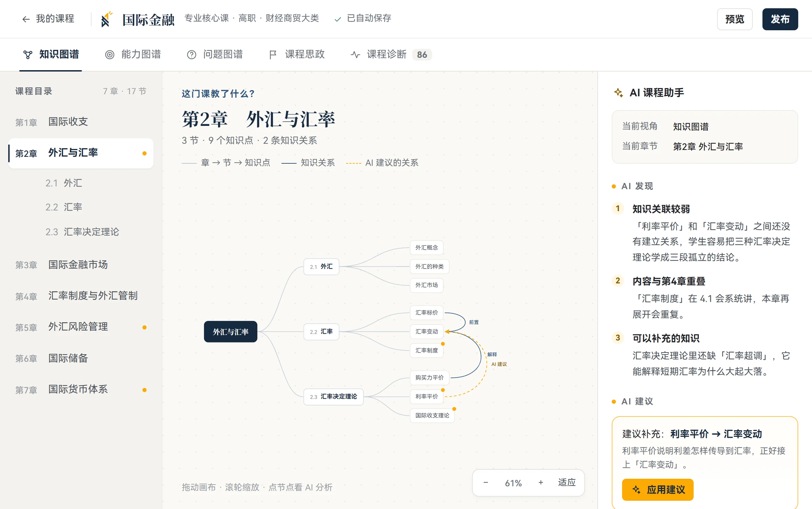Select the 外汇的种类 knowledge node
The width and height of the screenshot is (812, 509).
click(429, 267)
